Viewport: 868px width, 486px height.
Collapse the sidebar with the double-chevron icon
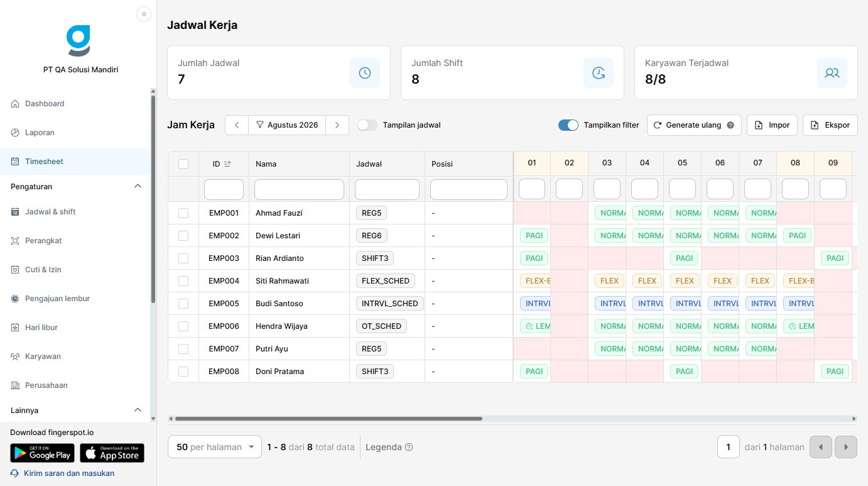point(144,14)
